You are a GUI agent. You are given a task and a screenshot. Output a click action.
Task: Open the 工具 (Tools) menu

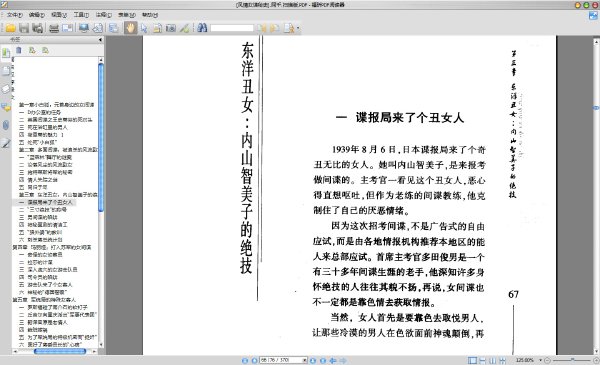point(81,15)
